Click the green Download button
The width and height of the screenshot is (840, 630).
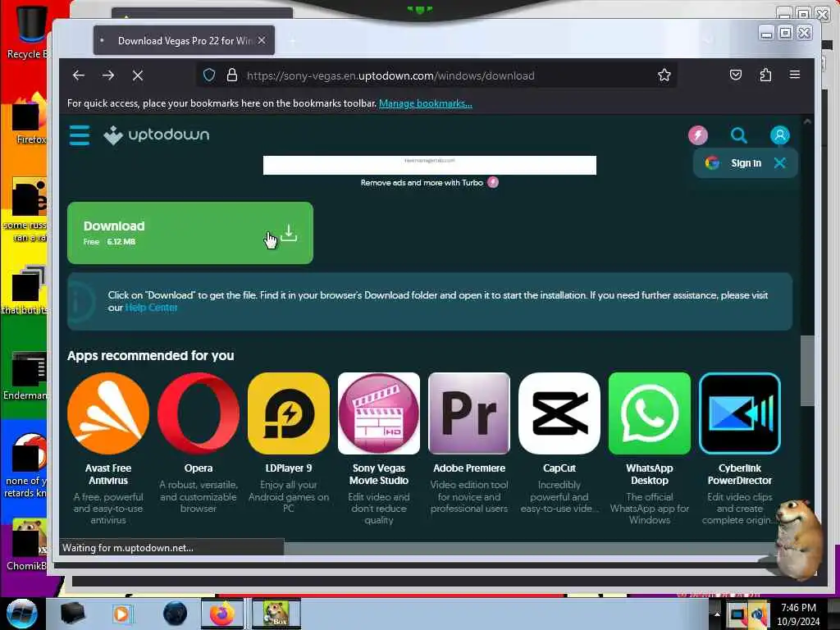[190, 233]
